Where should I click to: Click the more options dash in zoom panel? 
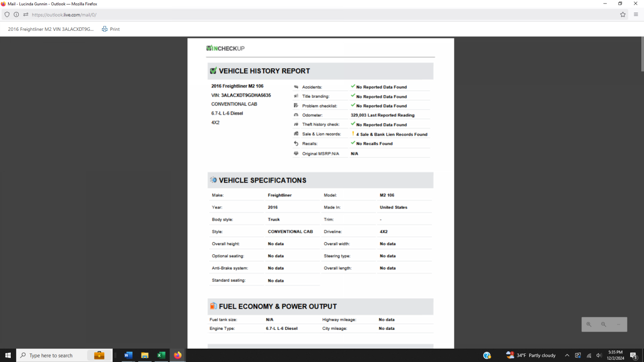click(619, 324)
